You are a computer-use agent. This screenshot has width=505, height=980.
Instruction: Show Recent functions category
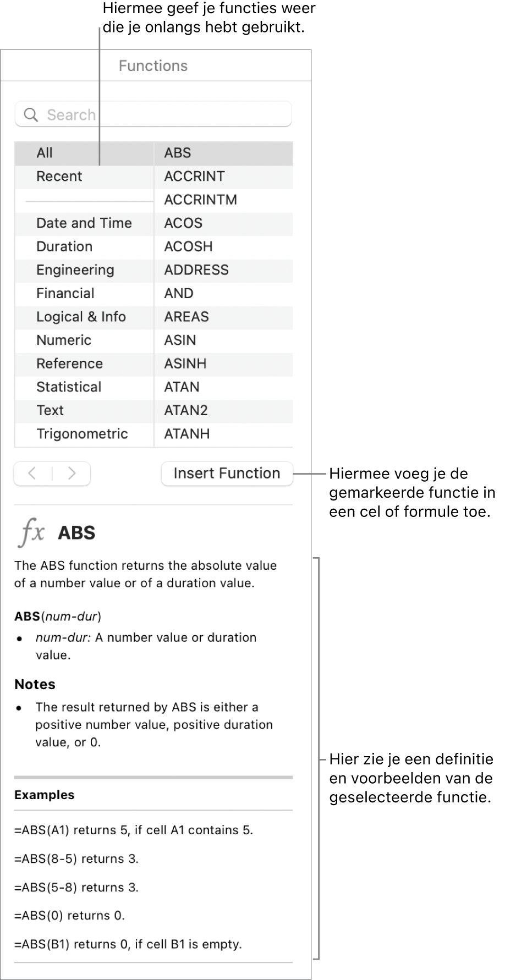(59, 177)
